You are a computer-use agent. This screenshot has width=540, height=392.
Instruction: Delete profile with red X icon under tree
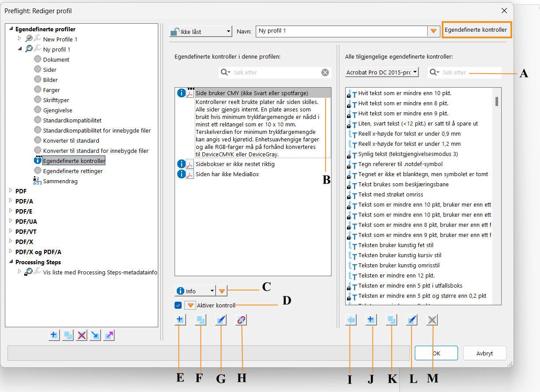click(81, 335)
